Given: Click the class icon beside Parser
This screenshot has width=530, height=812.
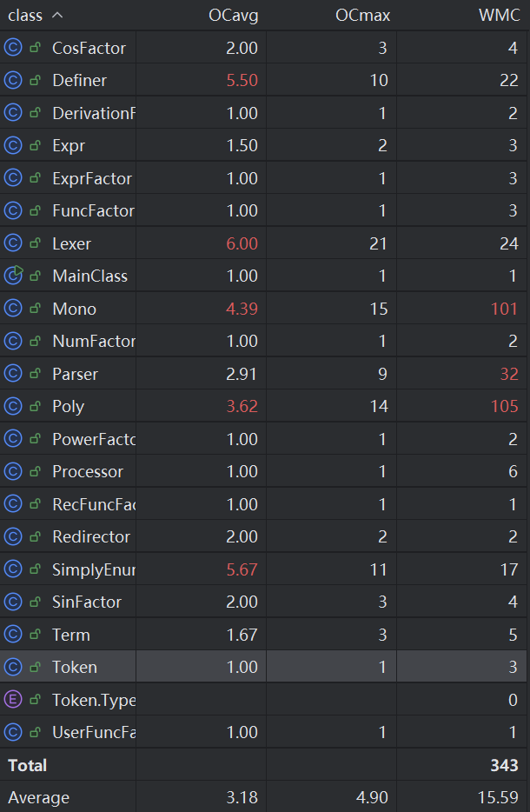Looking at the screenshot, I should (13, 373).
